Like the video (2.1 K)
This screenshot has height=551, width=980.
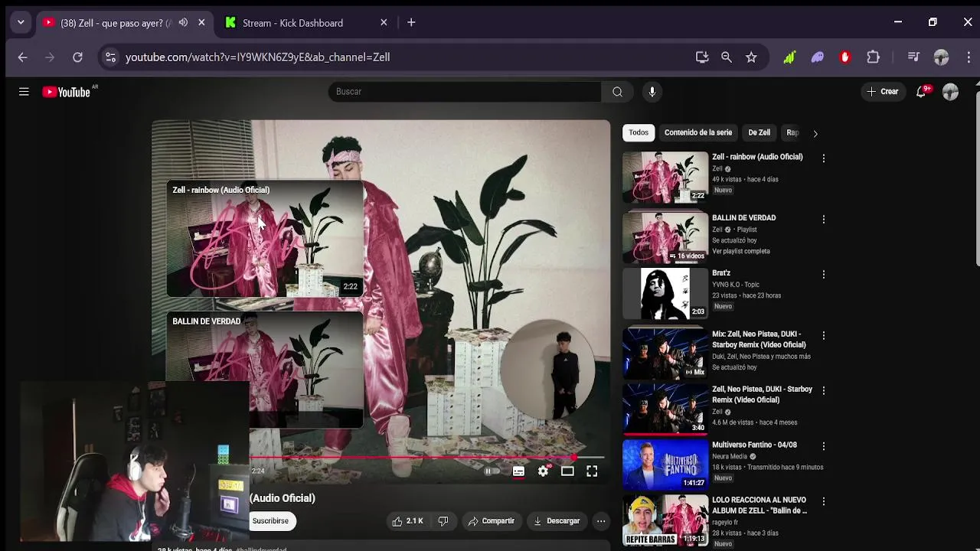[407, 521]
